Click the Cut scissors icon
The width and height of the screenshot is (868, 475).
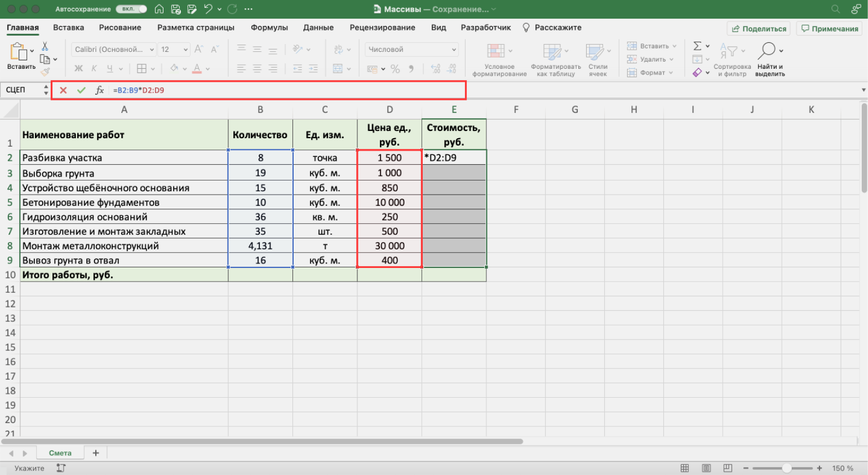[x=45, y=46]
